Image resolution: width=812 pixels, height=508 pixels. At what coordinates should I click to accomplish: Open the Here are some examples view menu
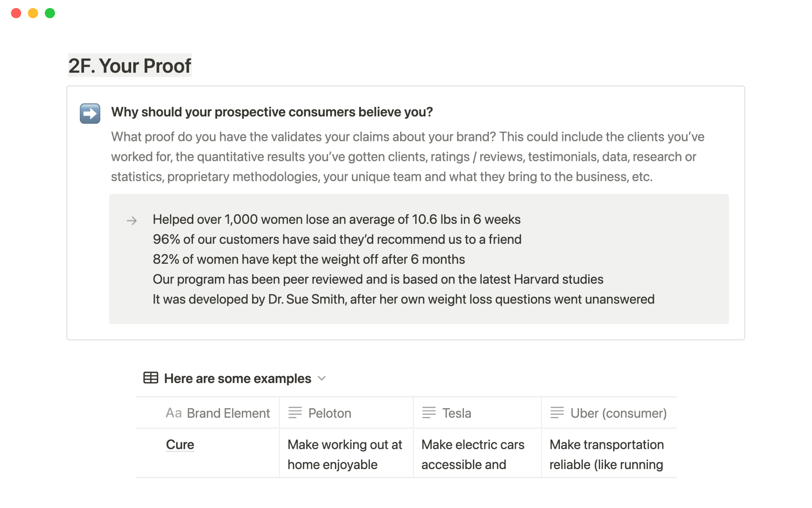click(237, 378)
